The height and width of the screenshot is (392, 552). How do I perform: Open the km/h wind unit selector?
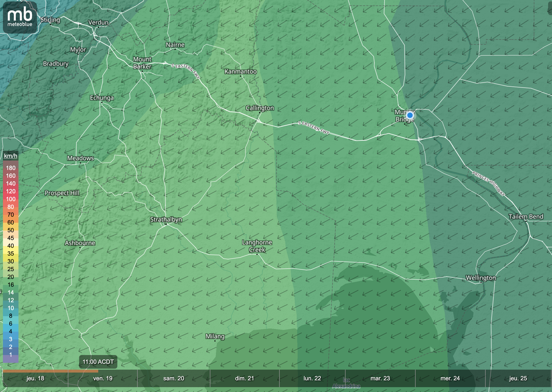tap(11, 156)
